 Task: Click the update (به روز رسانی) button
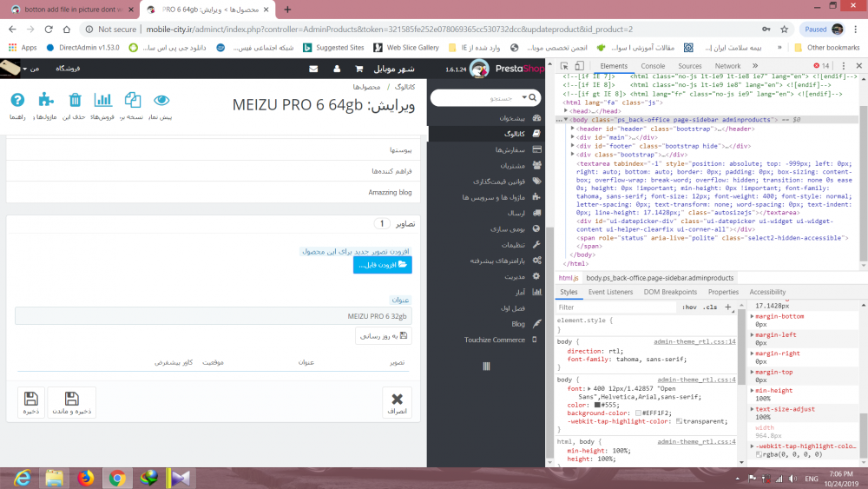(x=383, y=335)
